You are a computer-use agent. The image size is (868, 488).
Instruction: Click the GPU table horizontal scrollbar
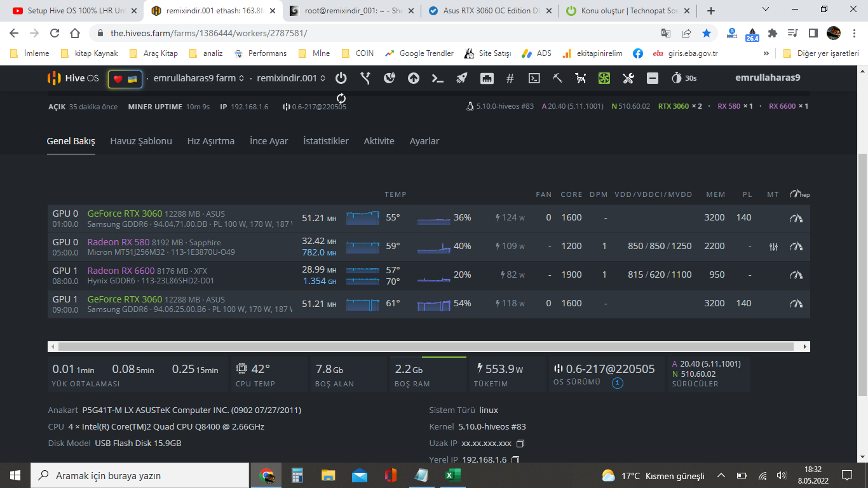coord(427,347)
